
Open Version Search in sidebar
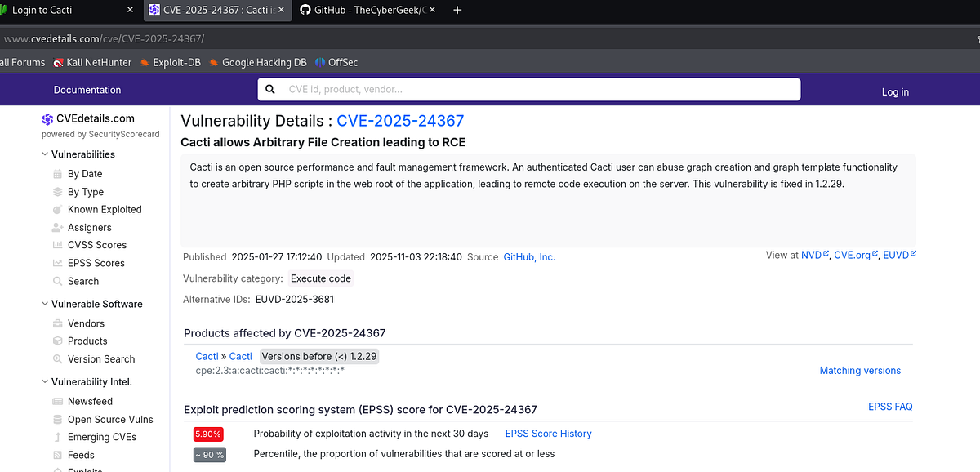[101, 359]
